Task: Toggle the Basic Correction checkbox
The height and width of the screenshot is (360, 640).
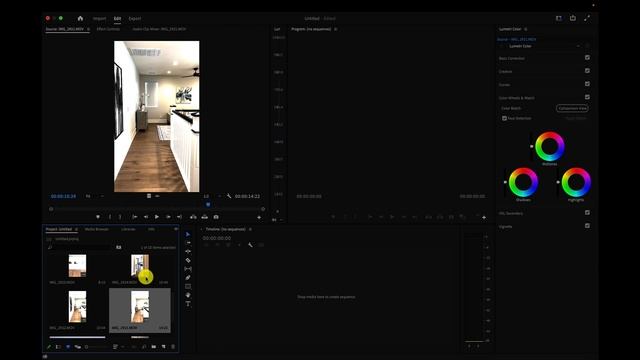Action: click(x=587, y=58)
